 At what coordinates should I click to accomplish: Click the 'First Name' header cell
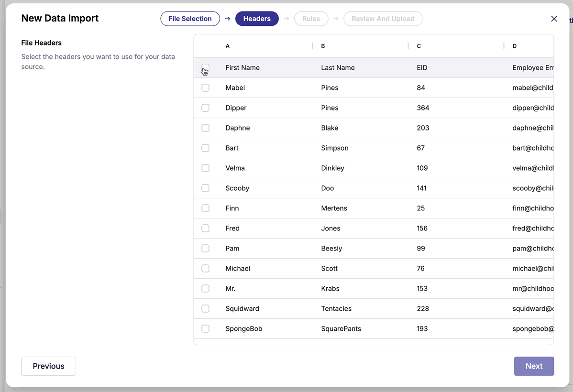tap(242, 67)
